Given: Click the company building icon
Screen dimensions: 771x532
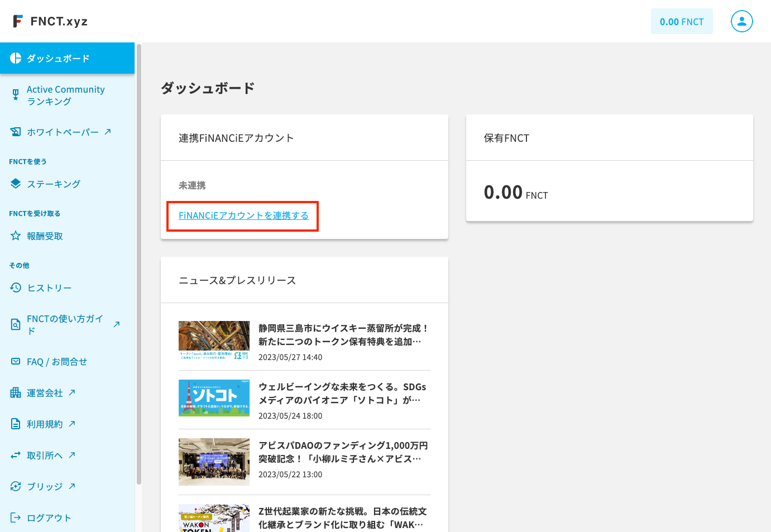Looking at the screenshot, I should [16, 392].
